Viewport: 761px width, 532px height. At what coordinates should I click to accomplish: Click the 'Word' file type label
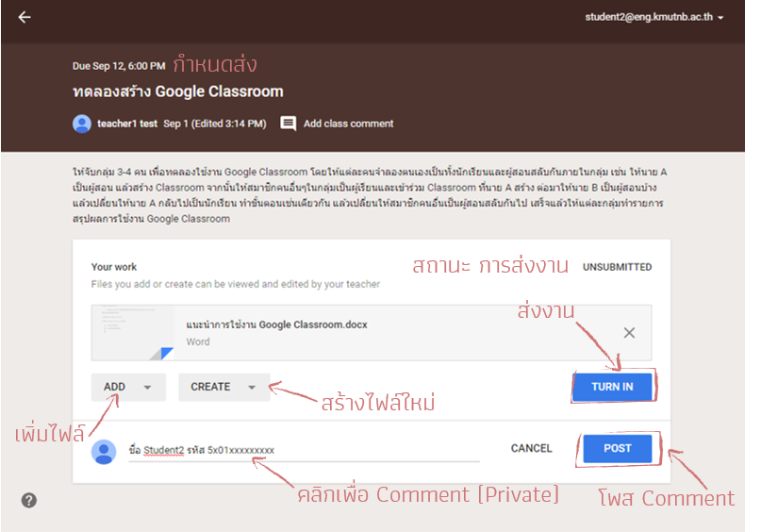[x=198, y=341]
